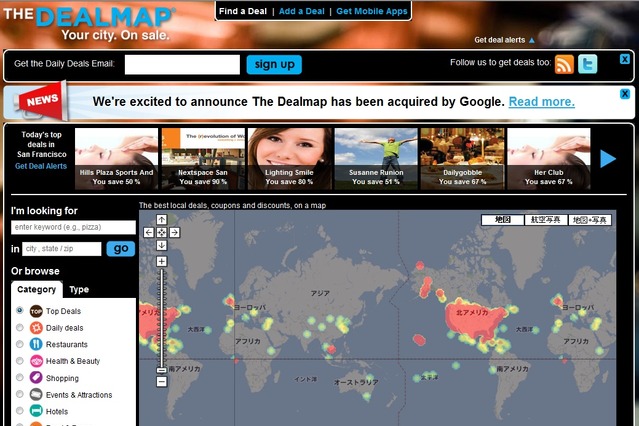Click the Top Deals category icon
Image resolution: width=639 pixels, height=426 pixels.
coord(36,311)
